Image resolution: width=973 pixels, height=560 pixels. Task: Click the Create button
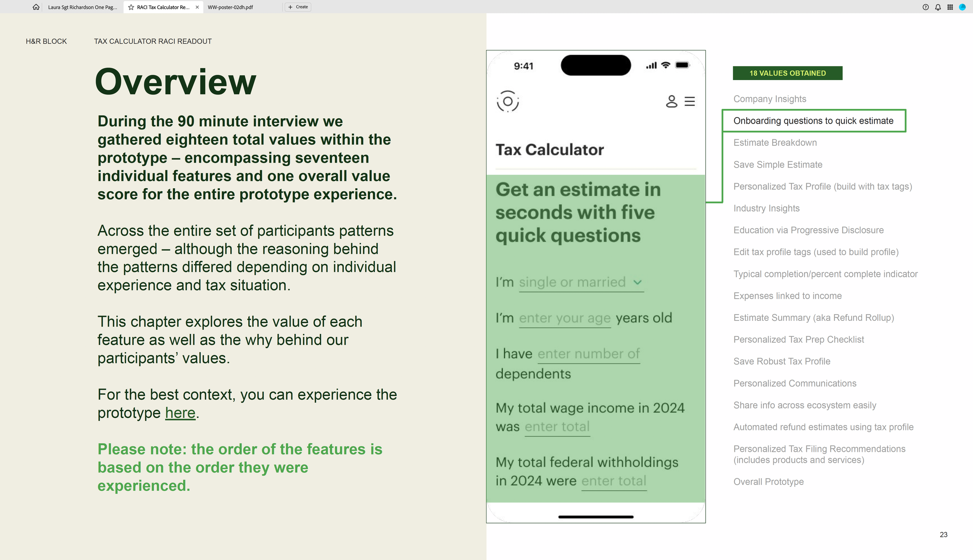298,7
